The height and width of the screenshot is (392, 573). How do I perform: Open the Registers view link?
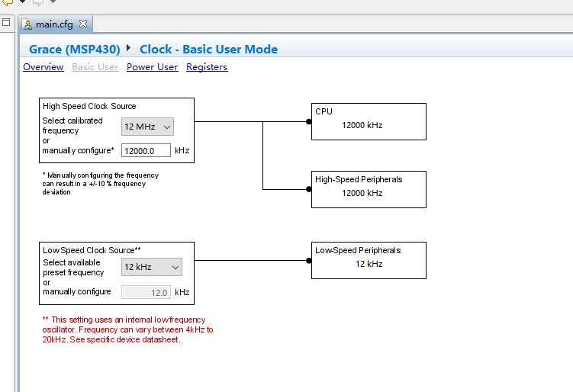pos(207,67)
